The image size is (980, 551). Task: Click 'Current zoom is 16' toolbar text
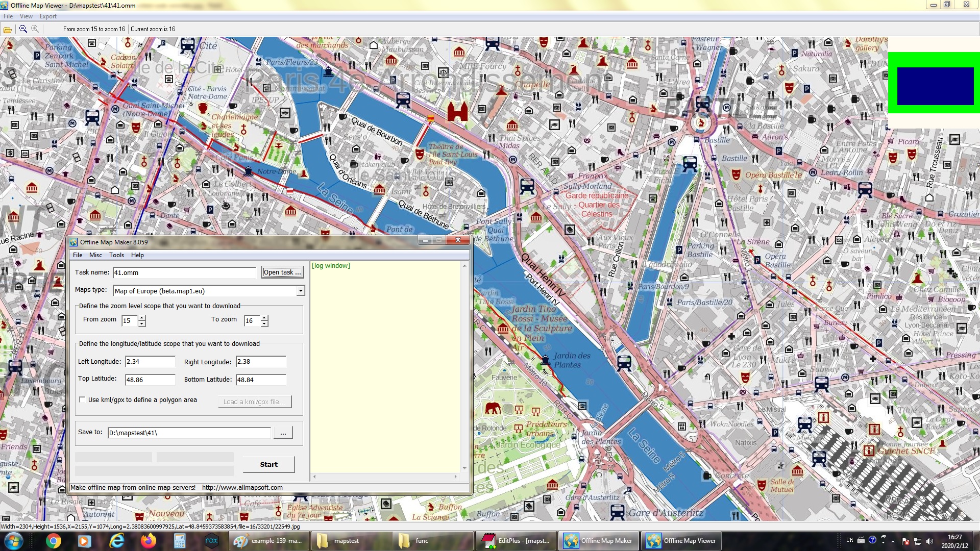click(x=153, y=29)
